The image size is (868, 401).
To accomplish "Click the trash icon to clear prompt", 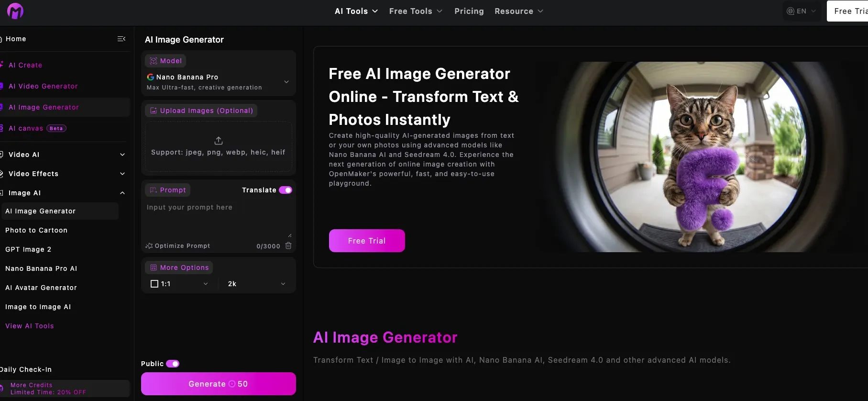I will (288, 245).
